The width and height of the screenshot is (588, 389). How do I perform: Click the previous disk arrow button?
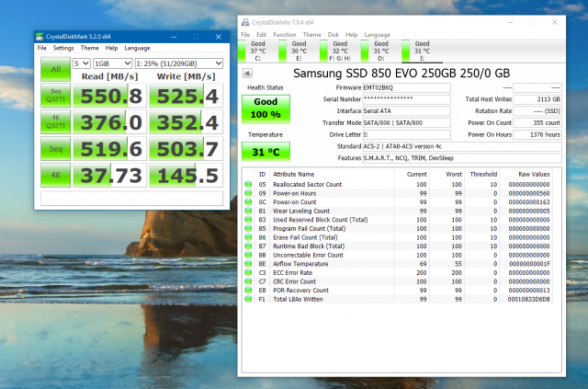coord(247,73)
